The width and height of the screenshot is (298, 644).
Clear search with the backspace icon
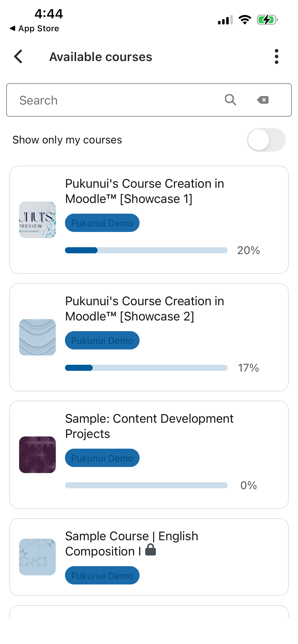(263, 100)
